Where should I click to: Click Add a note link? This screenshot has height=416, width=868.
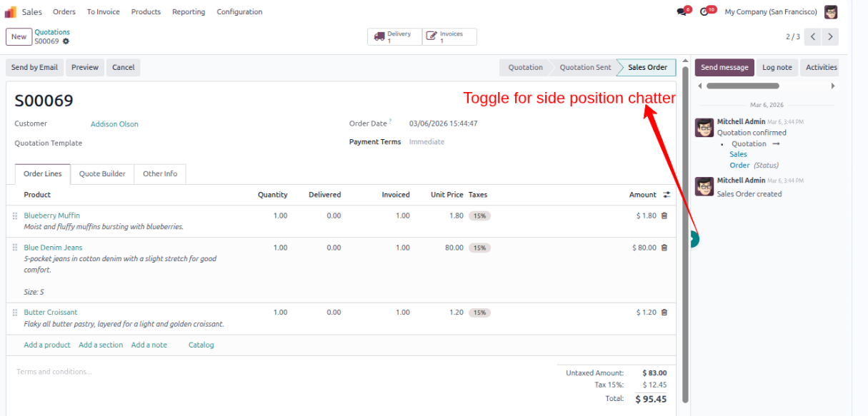click(x=149, y=345)
